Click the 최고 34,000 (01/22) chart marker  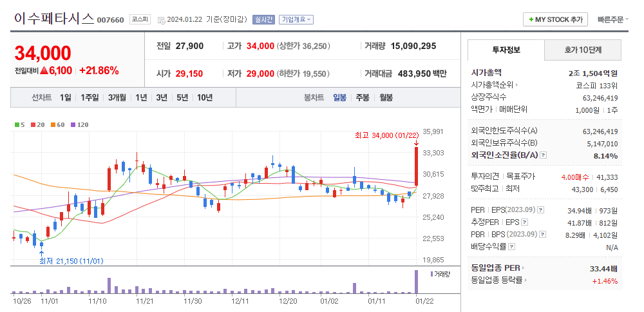[x=386, y=135]
